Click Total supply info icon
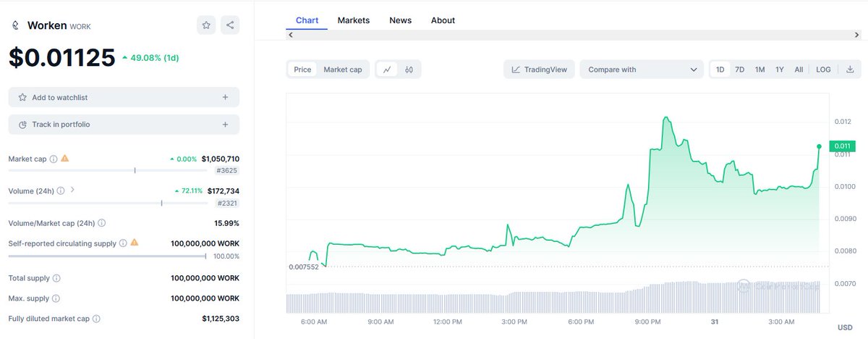This screenshot has width=868, height=339. tap(56, 278)
